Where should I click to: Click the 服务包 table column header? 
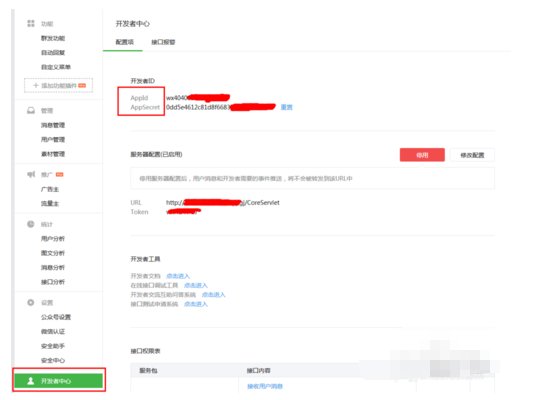point(148,370)
